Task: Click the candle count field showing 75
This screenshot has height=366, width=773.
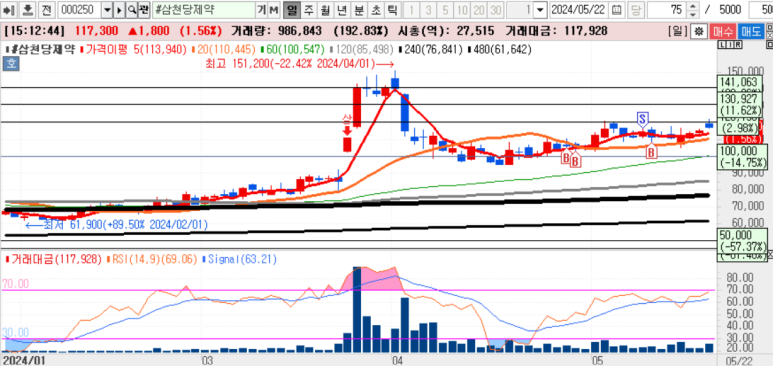Action: 667,9
